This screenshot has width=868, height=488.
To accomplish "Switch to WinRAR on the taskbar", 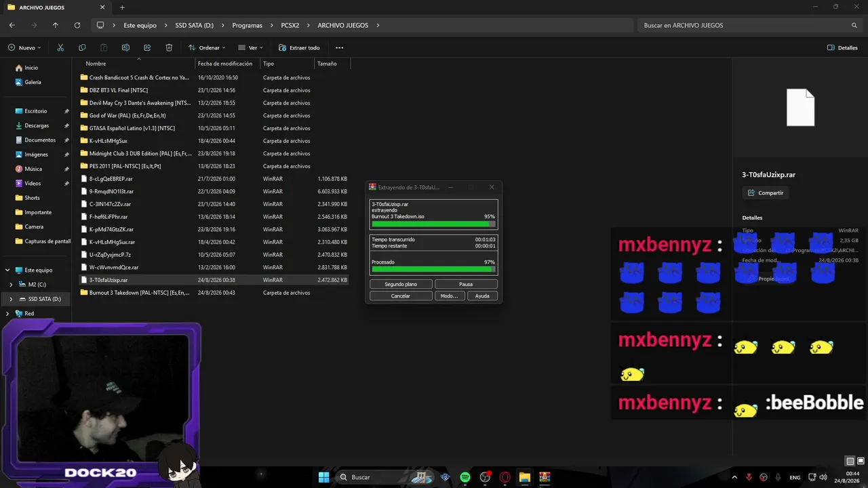I will (x=545, y=477).
